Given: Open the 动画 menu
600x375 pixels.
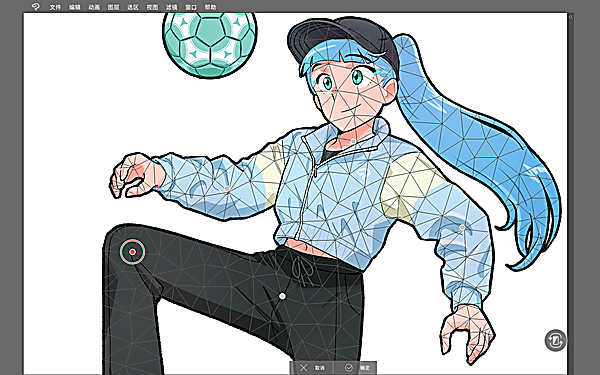Looking at the screenshot, I should [x=94, y=7].
